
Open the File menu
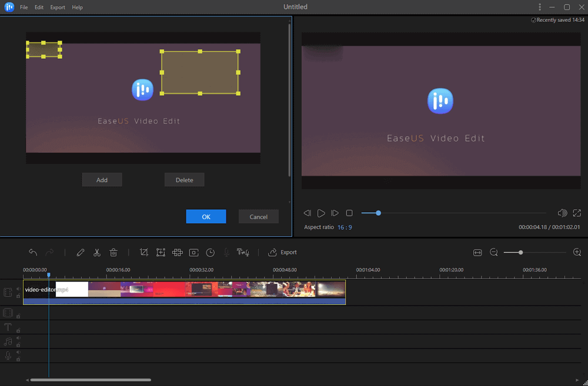tap(24, 7)
